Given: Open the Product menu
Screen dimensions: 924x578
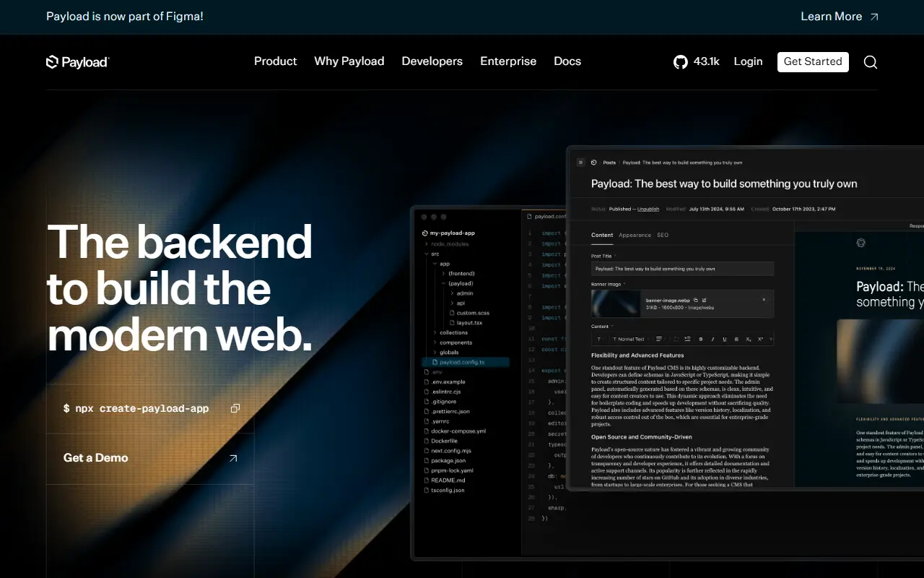Looking at the screenshot, I should (x=276, y=61).
